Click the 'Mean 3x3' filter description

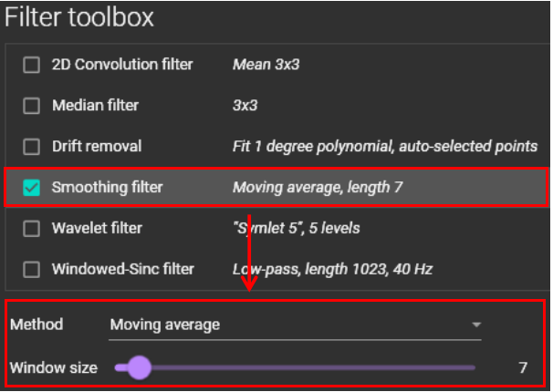tap(267, 65)
